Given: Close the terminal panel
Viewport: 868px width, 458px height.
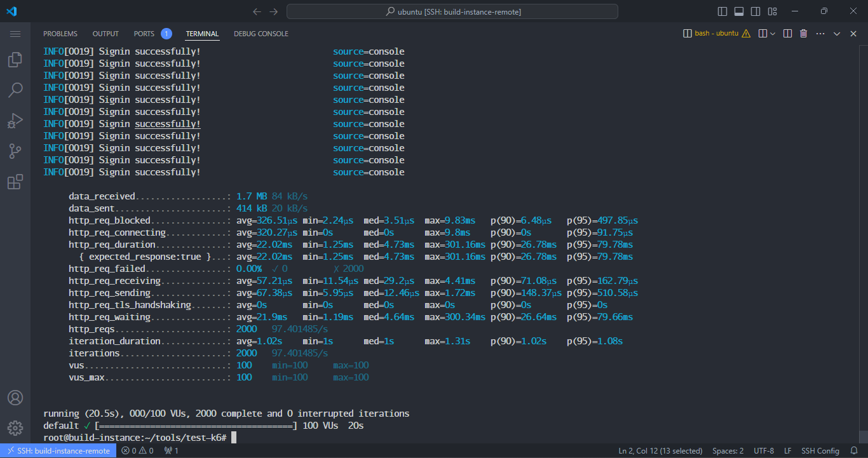Looking at the screenshot, I should 853,34.
